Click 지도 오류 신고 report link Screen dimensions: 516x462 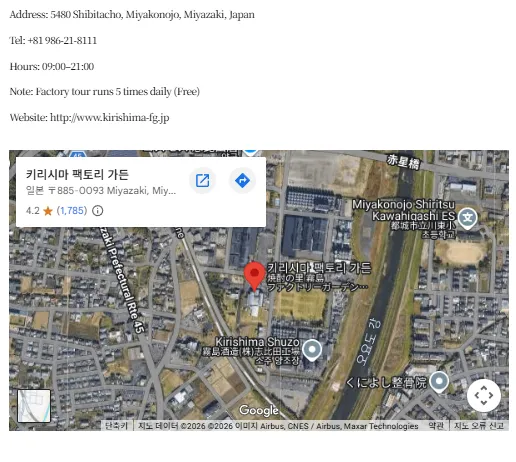coord(479,426)
